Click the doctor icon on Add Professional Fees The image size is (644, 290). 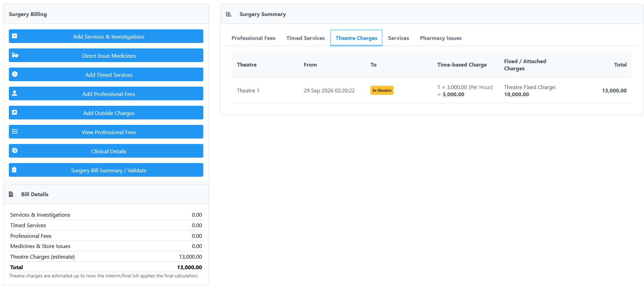click(x=15, y=93)
